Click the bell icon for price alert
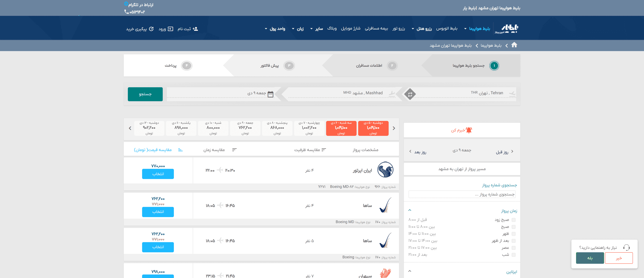The width and height of the screenshot is (644, 278). (x=469, y=130)
